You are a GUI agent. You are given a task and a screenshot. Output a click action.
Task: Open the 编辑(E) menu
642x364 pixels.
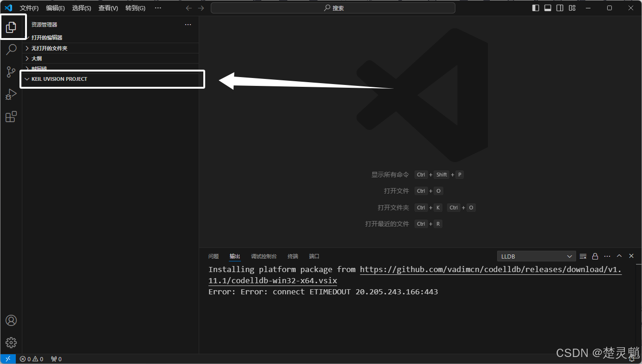click(x=55, y=8)
